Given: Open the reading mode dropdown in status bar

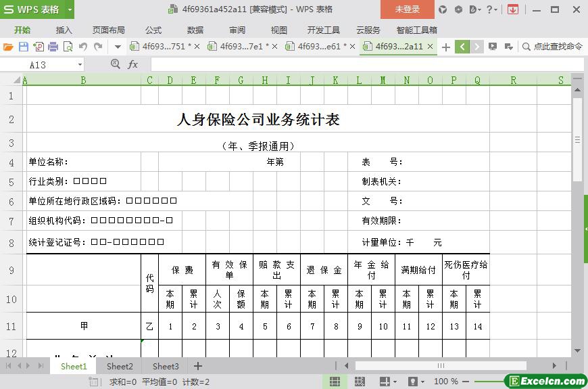Looking at the screenshot, I should 395,382.
